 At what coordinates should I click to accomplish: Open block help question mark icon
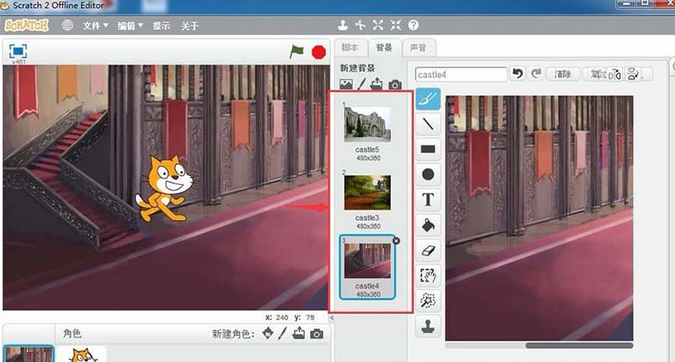click(x=413, y=25)
